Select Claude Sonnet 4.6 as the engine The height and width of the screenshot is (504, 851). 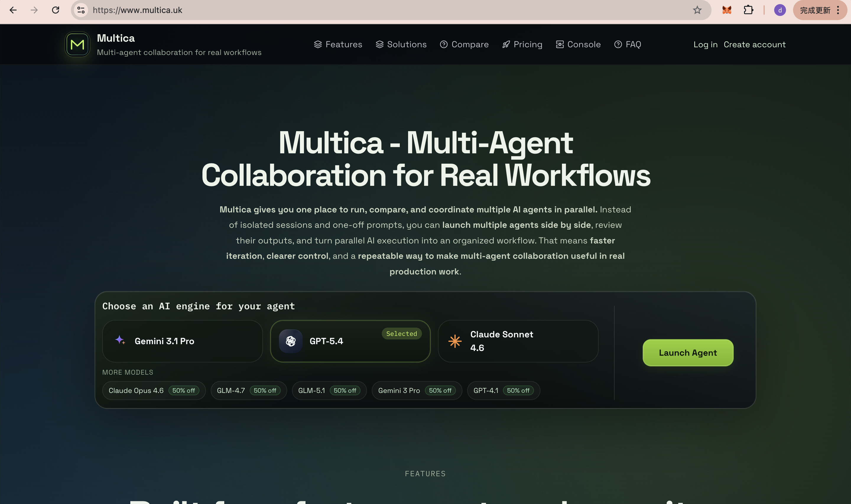517,341
